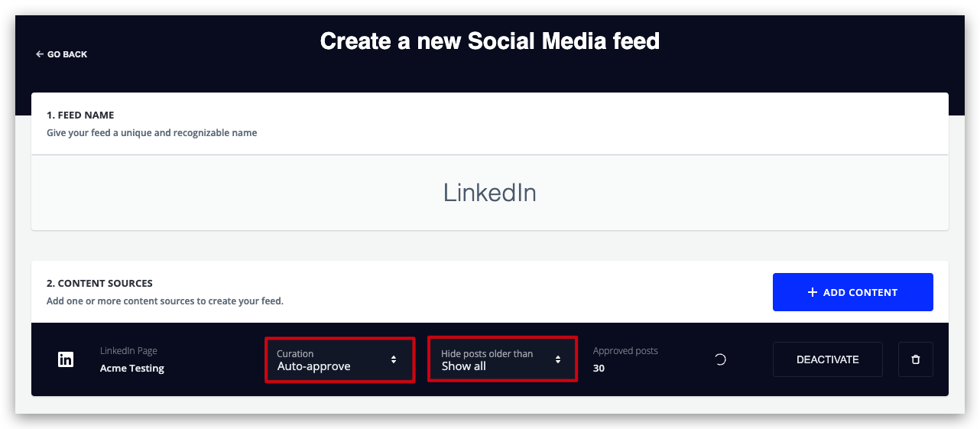Click the LinkedIn feed name field
The image size is (980, 429).
click(x=490, y=193)
